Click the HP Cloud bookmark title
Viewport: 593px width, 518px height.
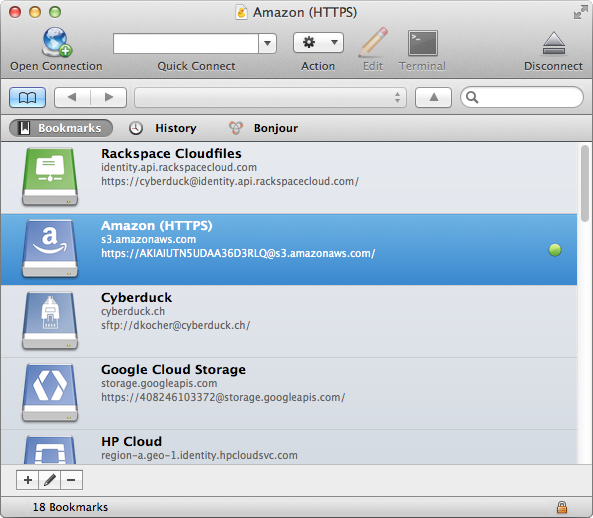132,441
